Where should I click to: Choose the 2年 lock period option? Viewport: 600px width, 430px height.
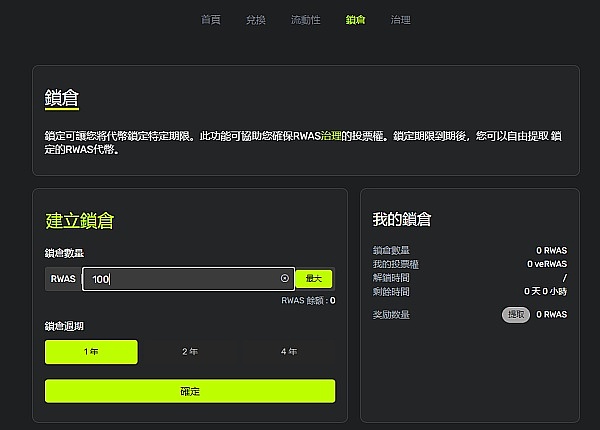point(189,352)
